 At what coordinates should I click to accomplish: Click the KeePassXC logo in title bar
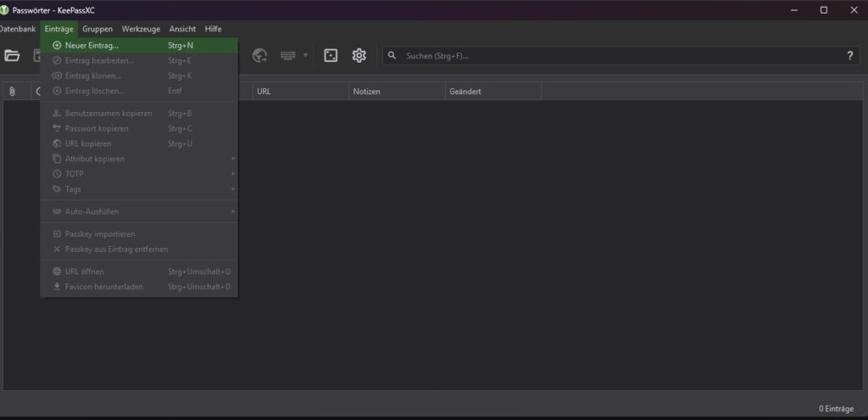[4, 10]
